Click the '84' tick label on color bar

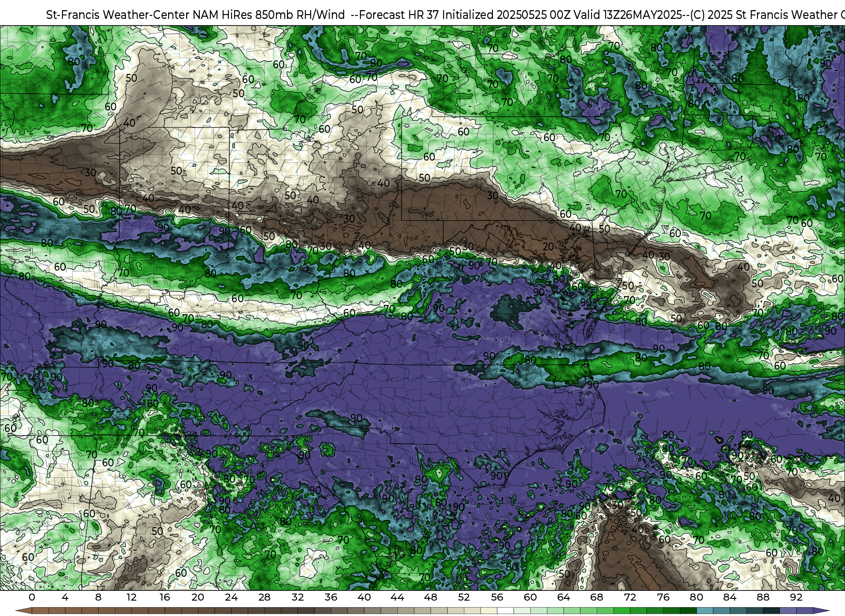[x=730, y=598]
